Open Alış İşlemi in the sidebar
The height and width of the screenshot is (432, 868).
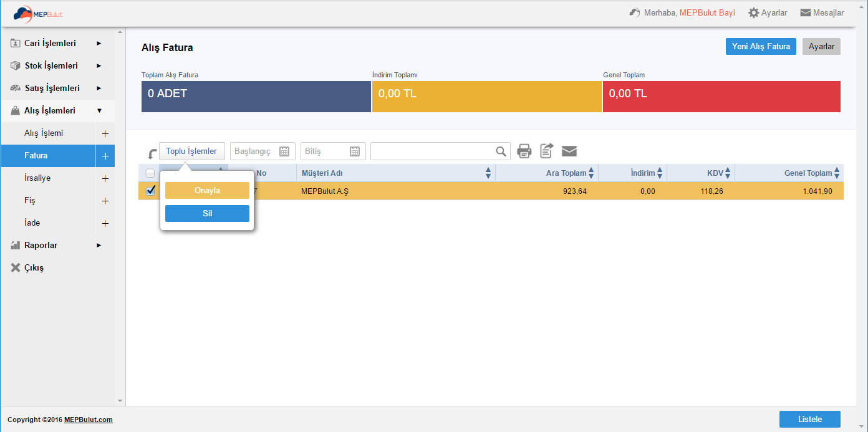(x=44, y=133)
